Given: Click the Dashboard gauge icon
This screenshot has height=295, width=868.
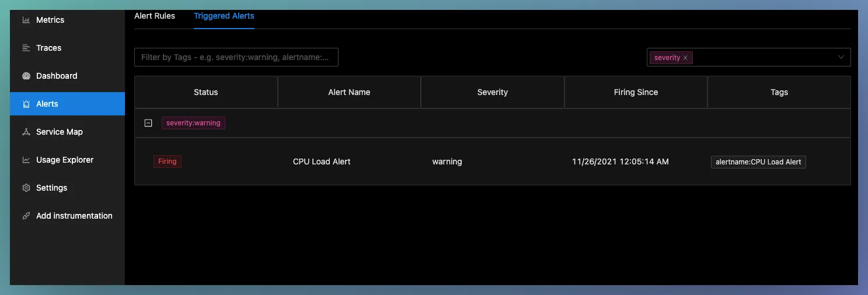Looking at the screenshot, I should (x=26, y=76).
